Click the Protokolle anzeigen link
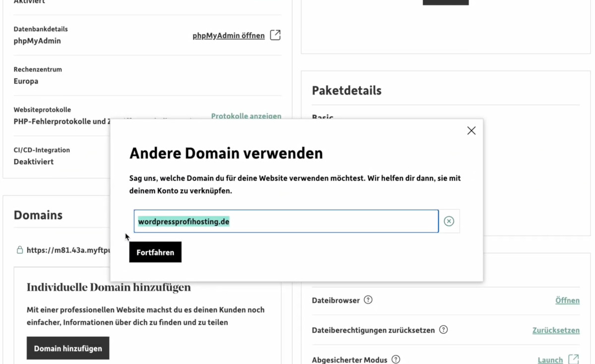 click(x=246, y=116)
